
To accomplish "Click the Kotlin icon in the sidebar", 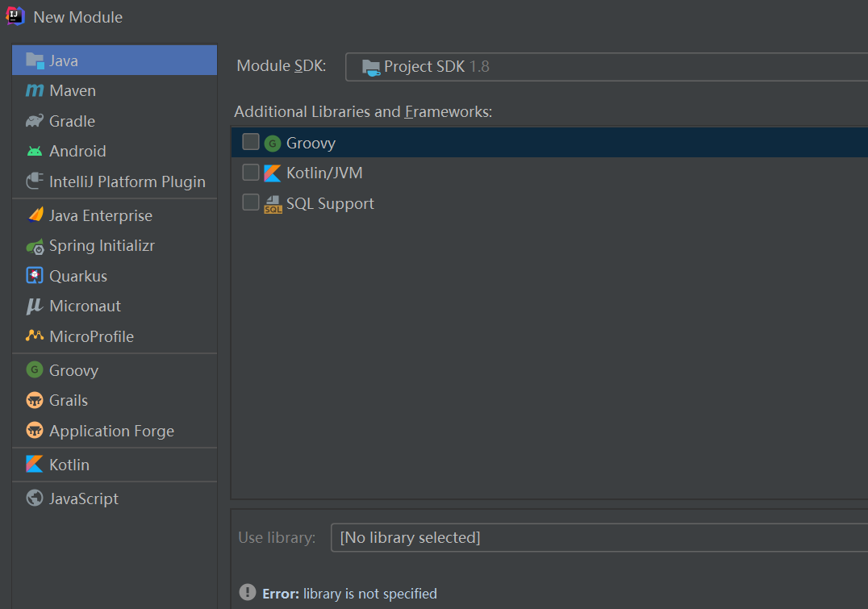I will [x=35, y=464].
